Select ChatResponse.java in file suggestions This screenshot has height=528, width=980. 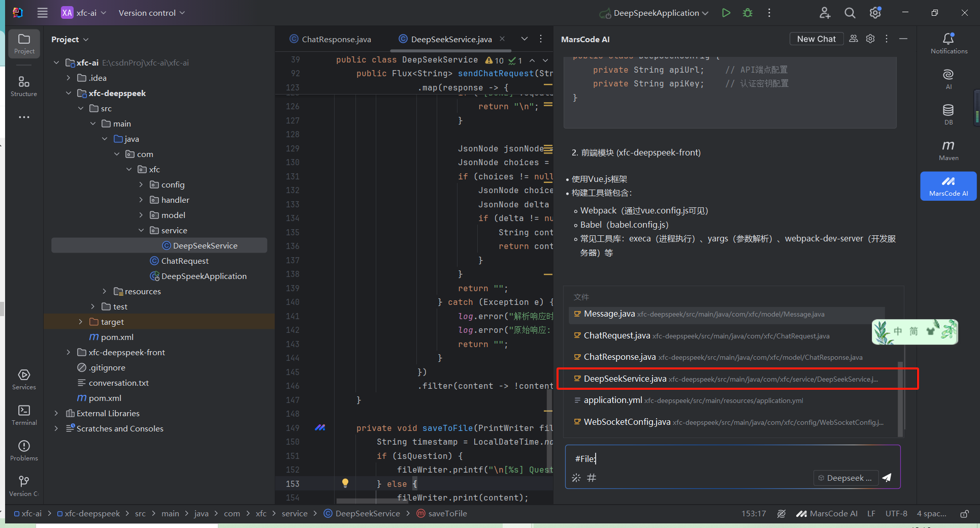click(727, 357)
